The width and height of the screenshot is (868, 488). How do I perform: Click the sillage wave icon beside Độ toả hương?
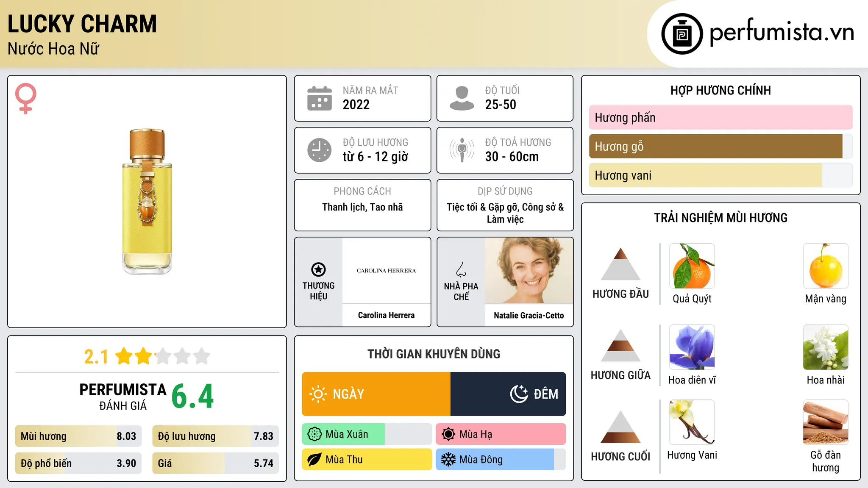point(462,150)
